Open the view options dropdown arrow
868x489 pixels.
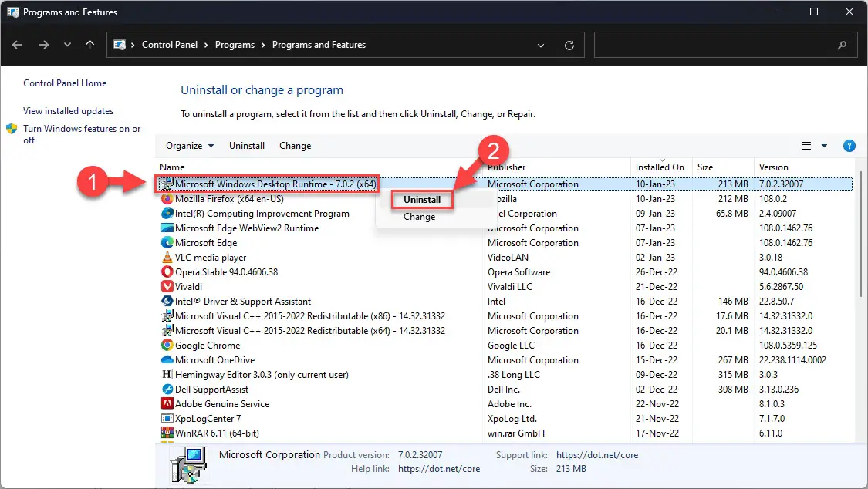(x=824, y=146)
